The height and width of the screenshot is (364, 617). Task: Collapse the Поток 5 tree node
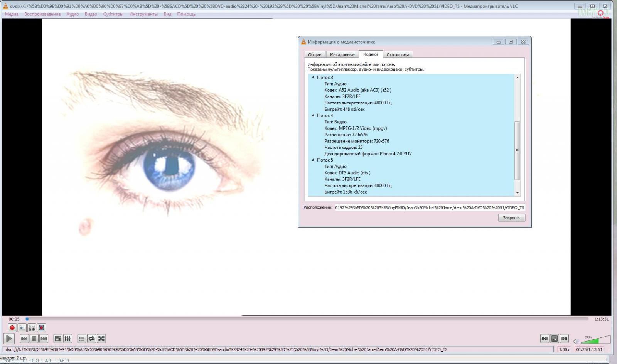click(313, 160)
